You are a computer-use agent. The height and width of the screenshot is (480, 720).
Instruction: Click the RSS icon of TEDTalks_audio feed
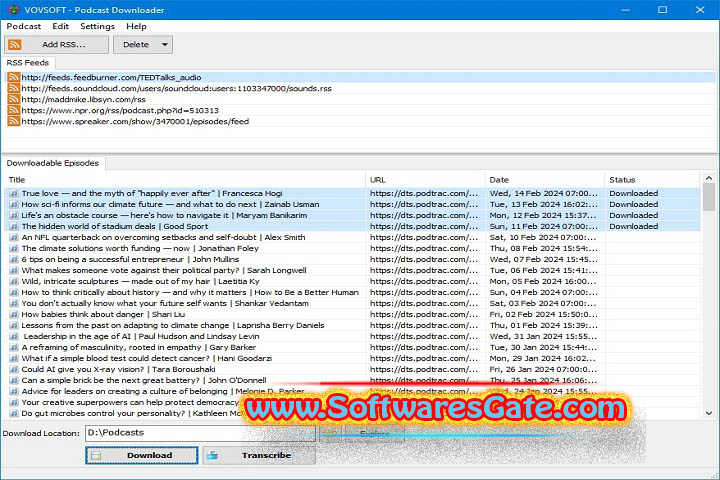coord(14,77)
